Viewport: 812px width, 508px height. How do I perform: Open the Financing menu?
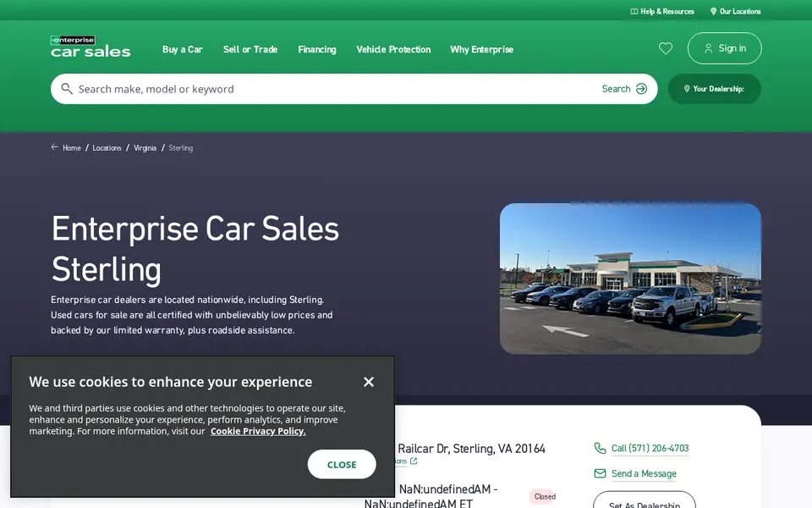(317, 49)
